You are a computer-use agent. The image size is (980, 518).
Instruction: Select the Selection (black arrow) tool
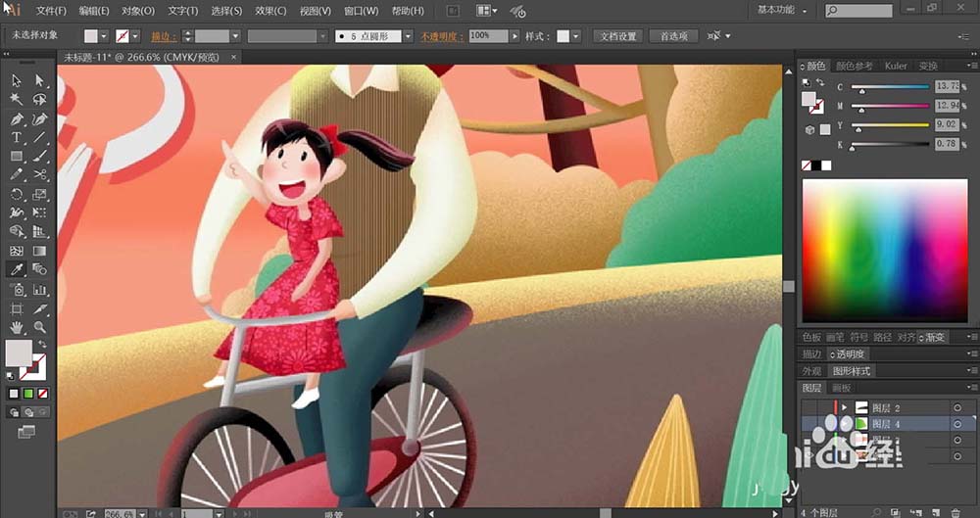[17, 80]
